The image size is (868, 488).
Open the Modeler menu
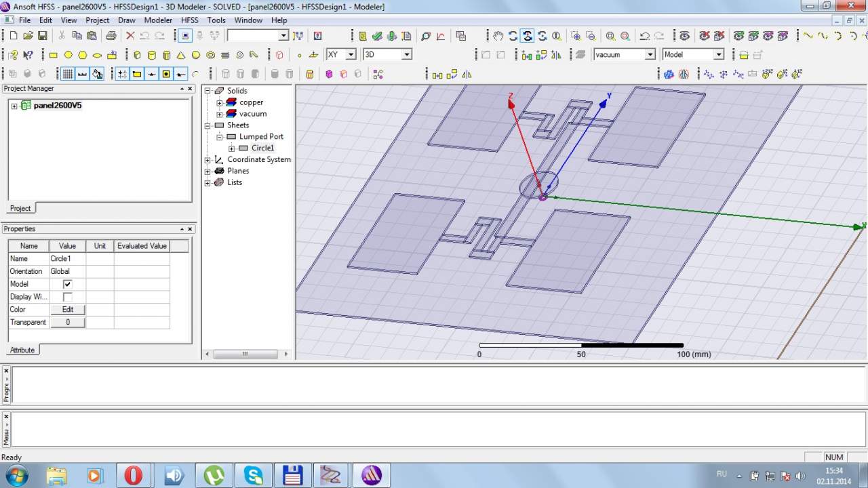click(x=158, y=20)
